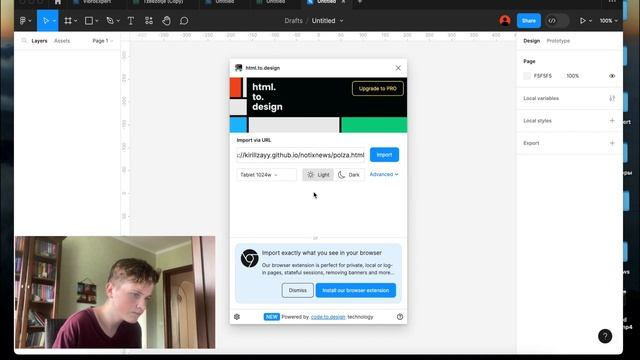Open the plugin help question icon
The image size is (640, 360).
point(400,317)
